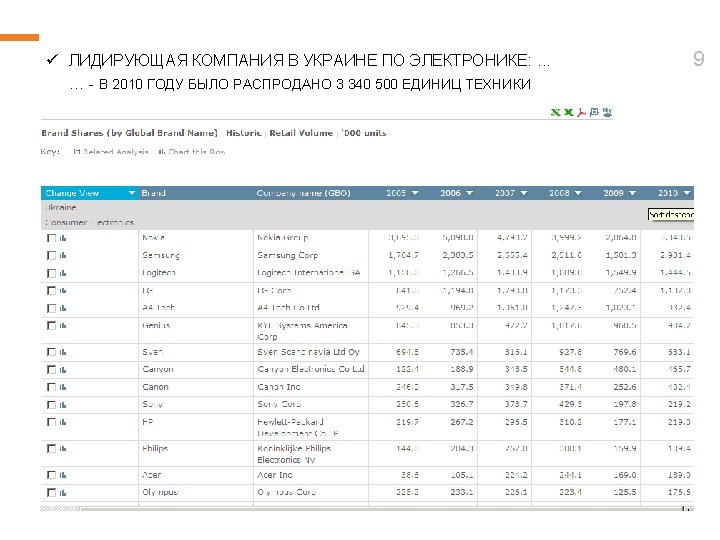Mark the Canon row checkbox
This screenshot has height=540, width=720.
(x=51, y=387)
